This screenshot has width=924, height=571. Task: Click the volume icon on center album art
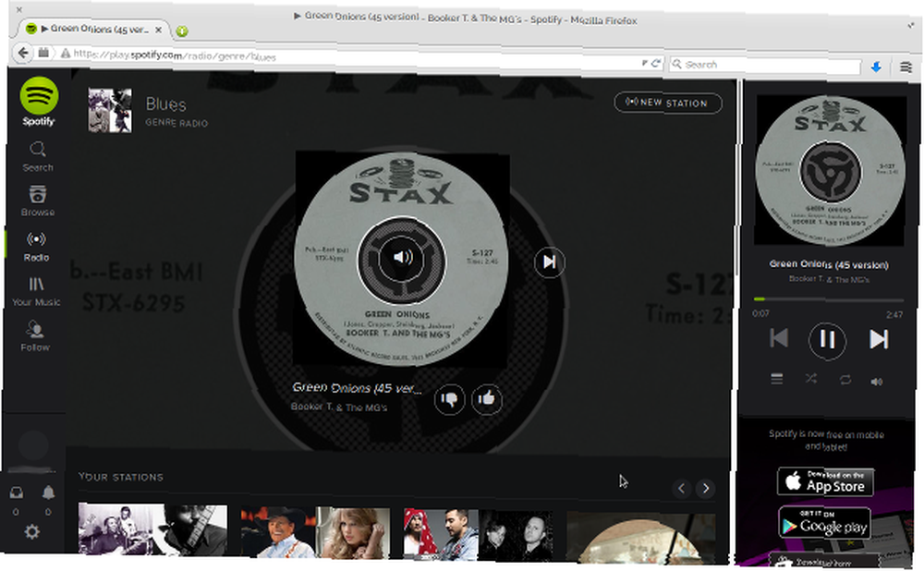pyautogui.click(x=403, y=258)
